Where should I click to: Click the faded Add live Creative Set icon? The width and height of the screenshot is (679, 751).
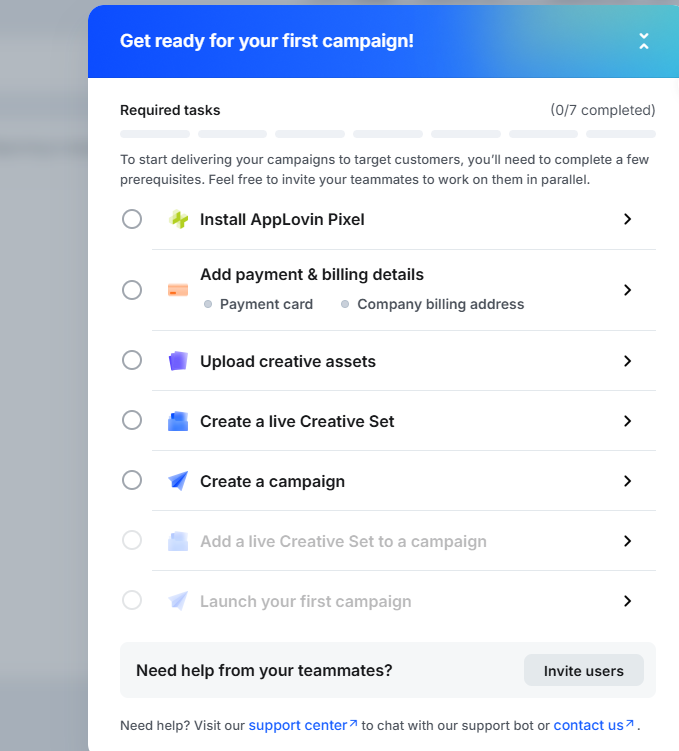click(x=178, y=541)
